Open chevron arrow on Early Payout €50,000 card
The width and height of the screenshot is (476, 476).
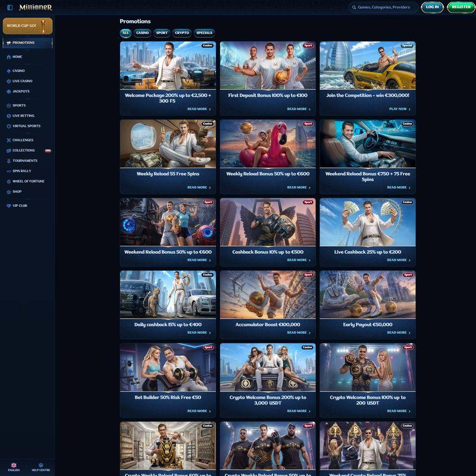(409, 333)
